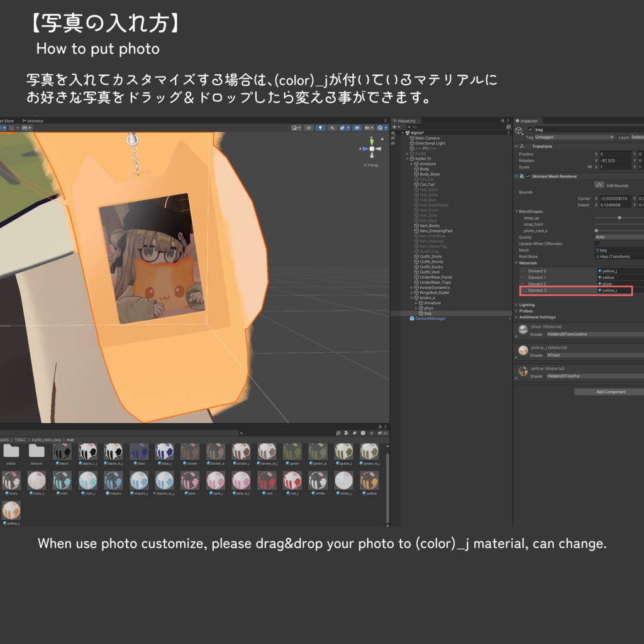Click the Project search field
The width and height of the screenshot is (644, 644).
click(x=286, y=433)
